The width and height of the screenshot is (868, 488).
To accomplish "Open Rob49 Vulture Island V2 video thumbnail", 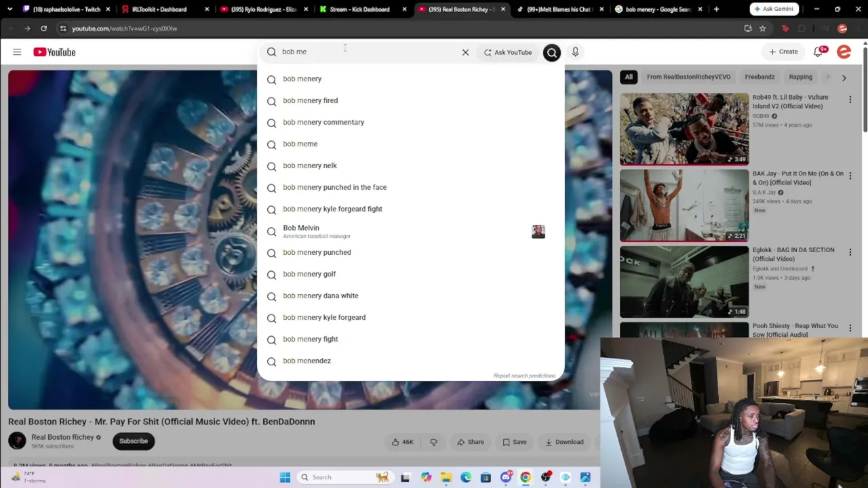I will click(684, 129).
